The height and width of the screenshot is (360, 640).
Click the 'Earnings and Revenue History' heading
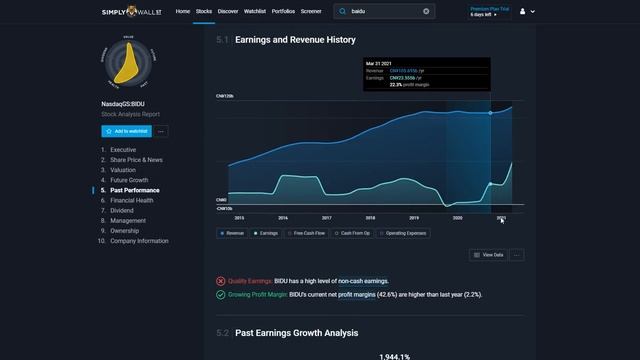tap(295, 40)
